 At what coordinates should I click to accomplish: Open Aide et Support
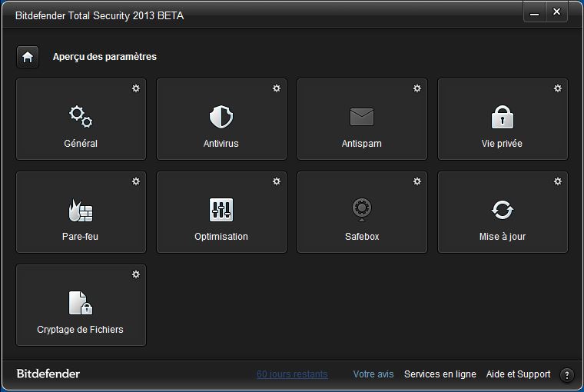(x=518, y=374)
